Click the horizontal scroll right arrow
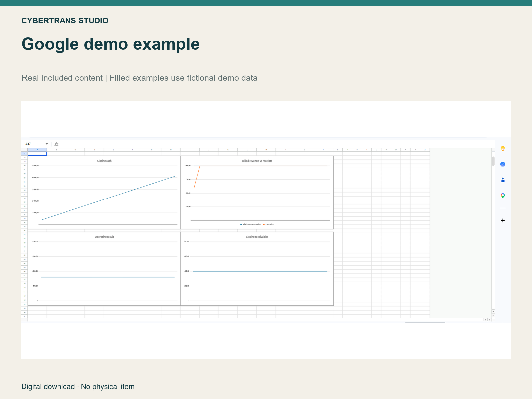532x399 pixels. (489, 320)
